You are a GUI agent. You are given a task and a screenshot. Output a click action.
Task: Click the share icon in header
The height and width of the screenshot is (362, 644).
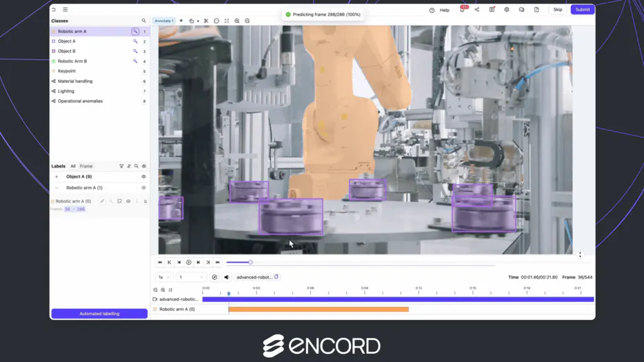pos(477,10)
